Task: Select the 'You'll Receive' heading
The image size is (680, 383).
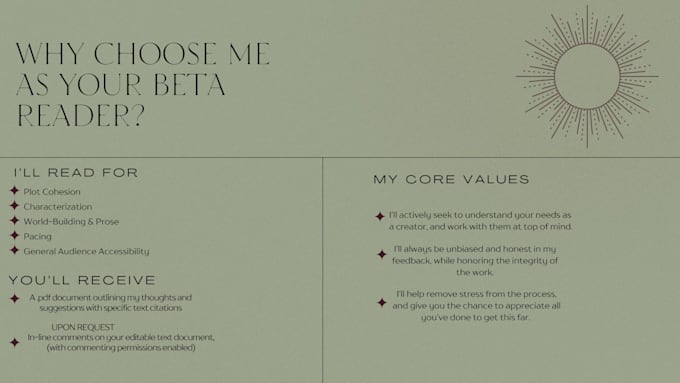Action: pos(82,280)
